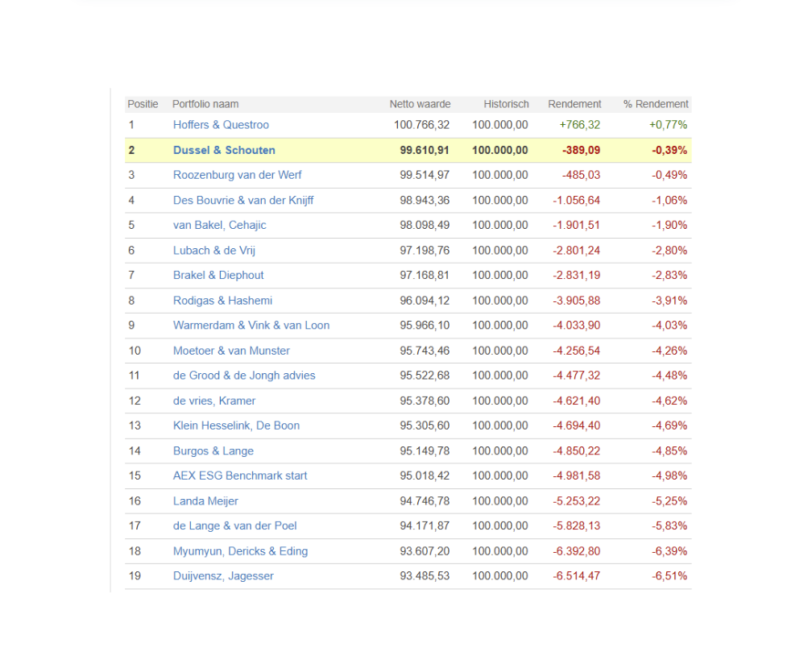Click the de vries, Kramer link

[214, 401]
